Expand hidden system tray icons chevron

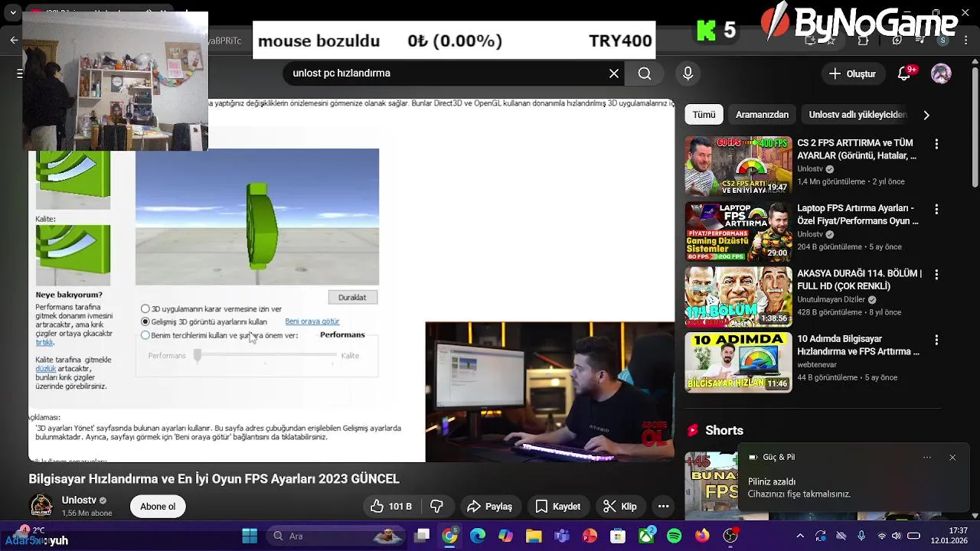pos(800,536)
